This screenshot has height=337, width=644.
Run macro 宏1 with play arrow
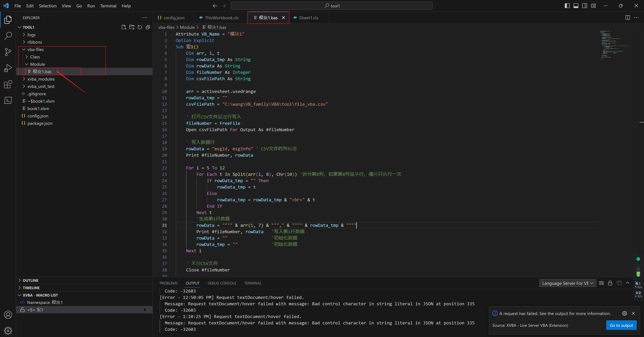(145, 309)
